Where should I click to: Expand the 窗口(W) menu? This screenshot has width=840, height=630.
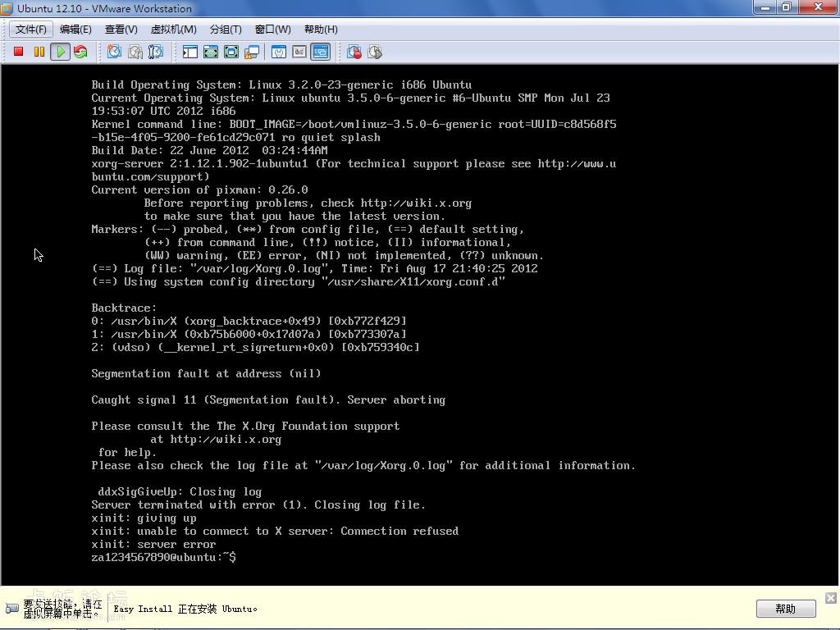(272, 30)
